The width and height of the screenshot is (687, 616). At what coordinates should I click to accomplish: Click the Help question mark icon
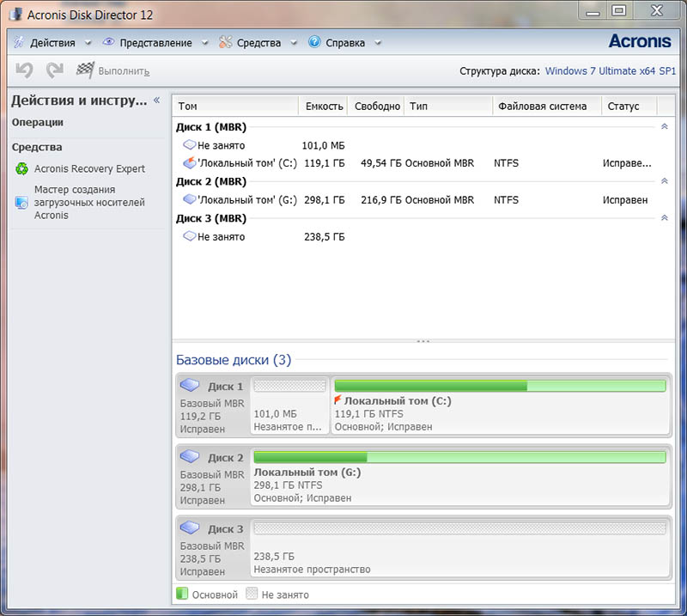[314, 41]
